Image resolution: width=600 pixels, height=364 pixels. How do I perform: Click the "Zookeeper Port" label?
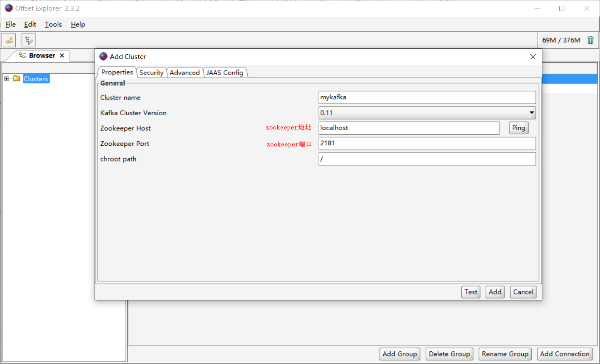pyautogui.click(x=125, y=144)
